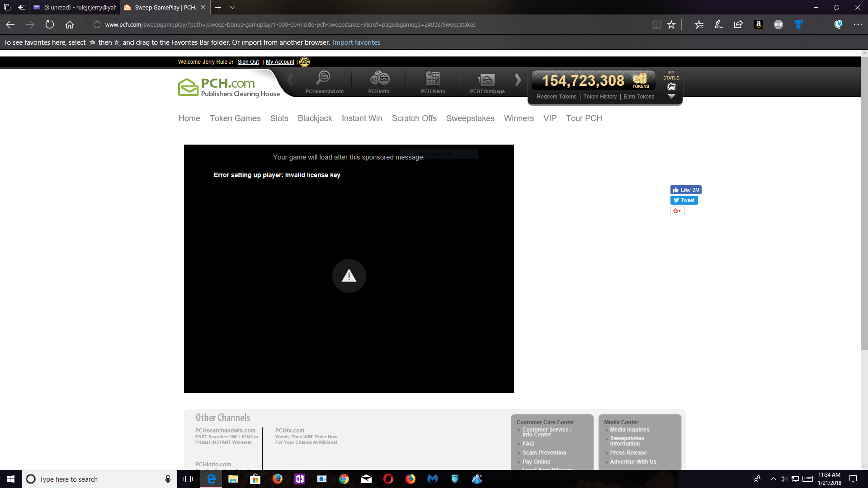Screen dimensions: 868x488
Task: Click the page vertical scrollbar
Action: point(864,203)
